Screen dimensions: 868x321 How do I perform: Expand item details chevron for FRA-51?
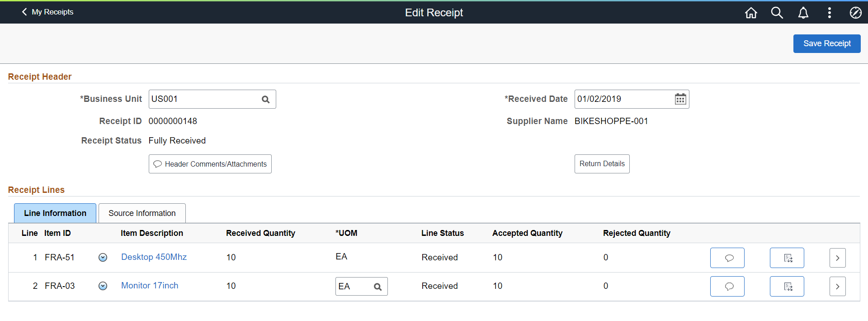click(x=103, y=257)
